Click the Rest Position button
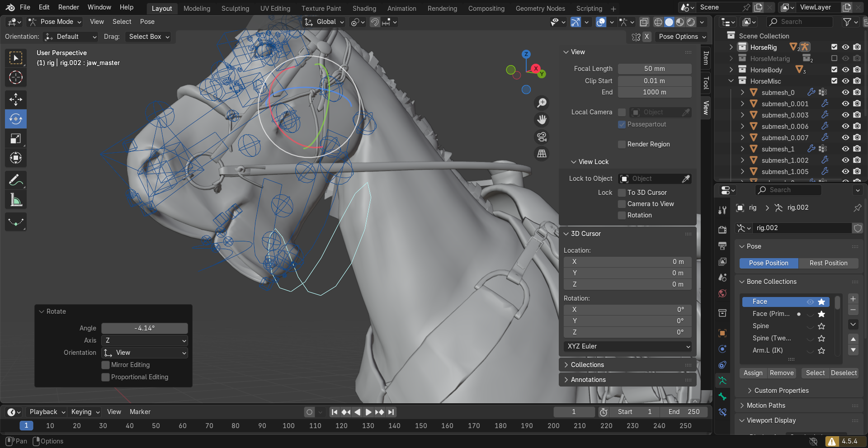This screenshot has width=868, height=448. coord(828,263)
